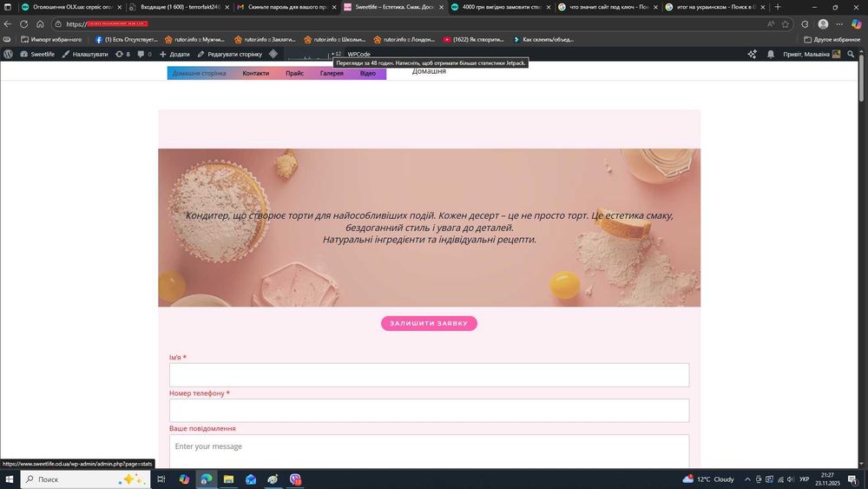
Task: Open the WPCode admin bar menu
Action: coord(358,54)
